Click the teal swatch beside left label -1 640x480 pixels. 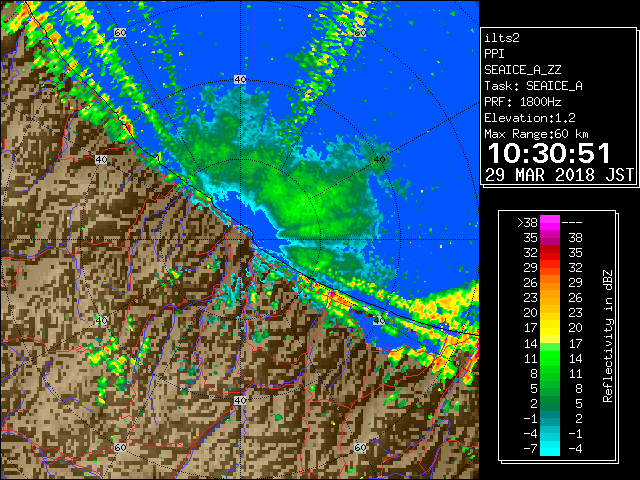pos(550,418)
